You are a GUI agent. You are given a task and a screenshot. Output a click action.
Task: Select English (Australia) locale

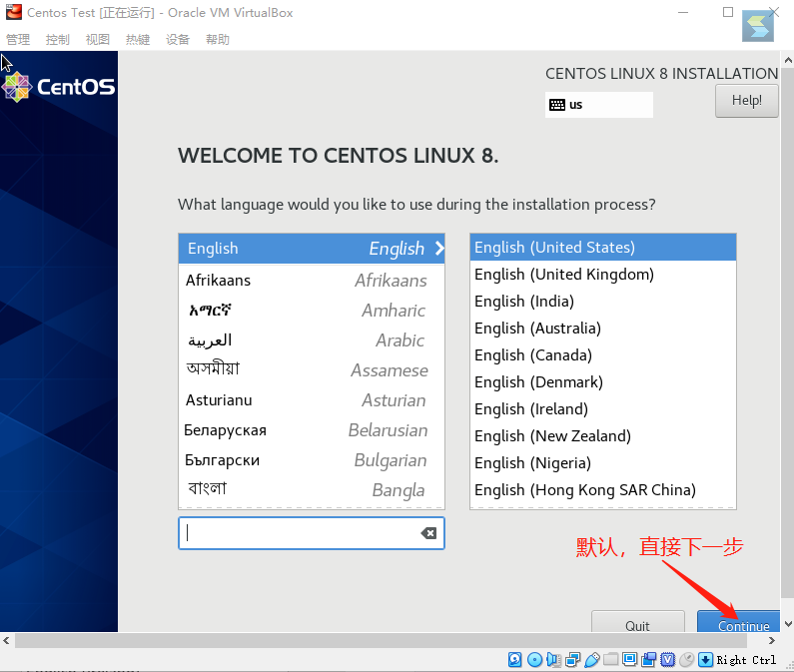pos(603,329)
